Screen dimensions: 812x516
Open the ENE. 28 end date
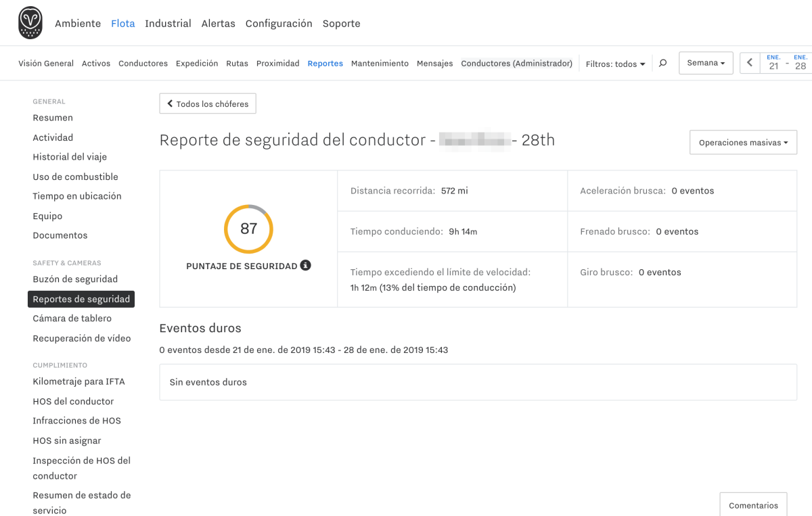800,63
